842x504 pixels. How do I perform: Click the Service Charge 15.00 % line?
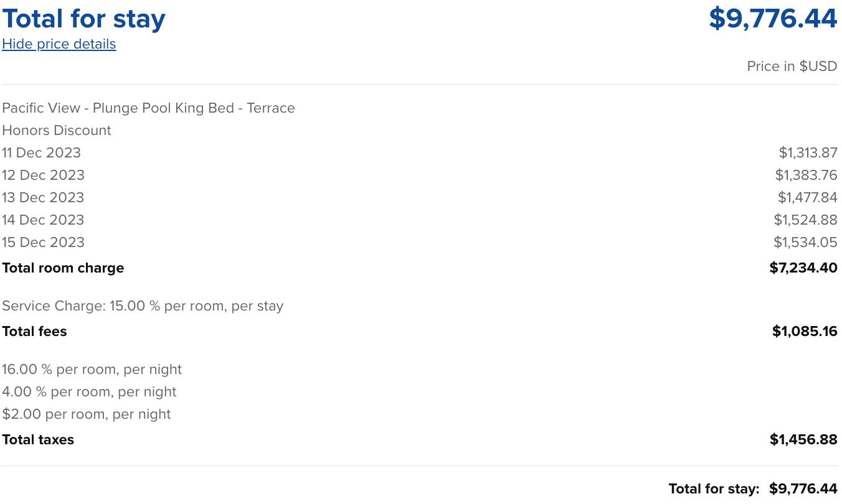tap(143, 306)
